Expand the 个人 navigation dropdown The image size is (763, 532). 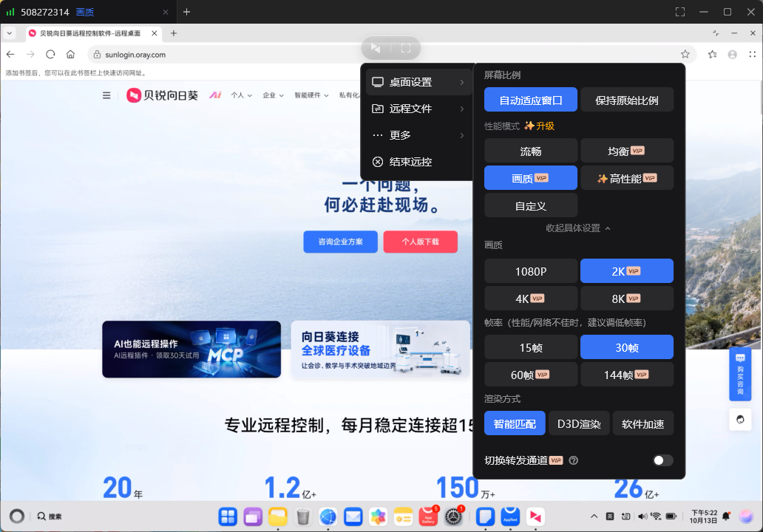click(x=241, y=95)
